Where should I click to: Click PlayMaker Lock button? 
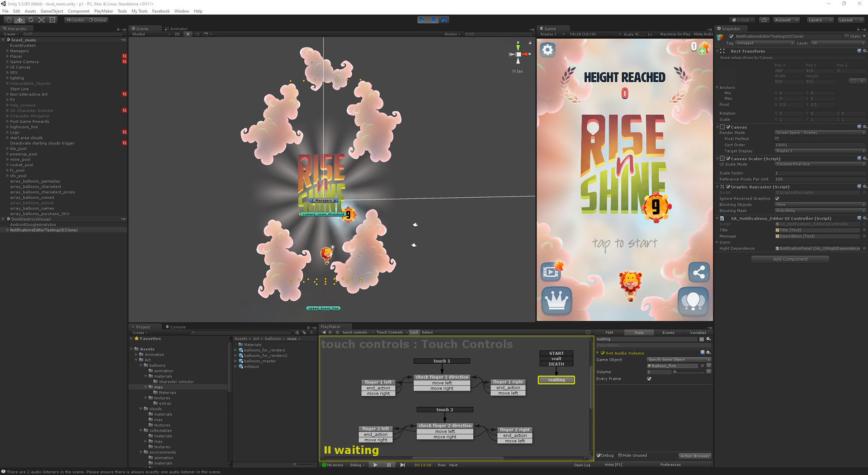coord(414,332)
